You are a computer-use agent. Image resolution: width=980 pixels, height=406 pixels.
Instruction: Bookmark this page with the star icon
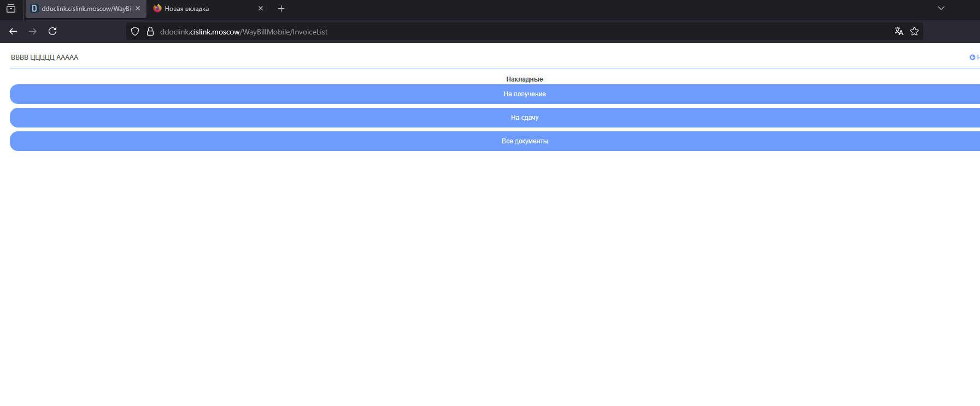tap(914, 31)
